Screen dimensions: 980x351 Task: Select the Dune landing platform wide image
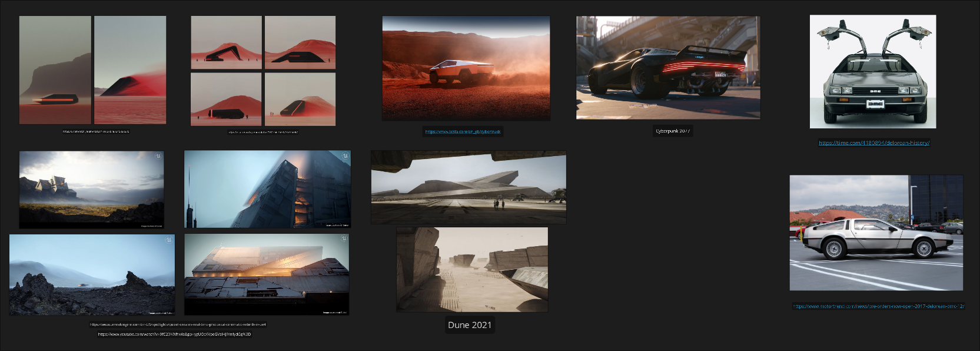point(469,187)
